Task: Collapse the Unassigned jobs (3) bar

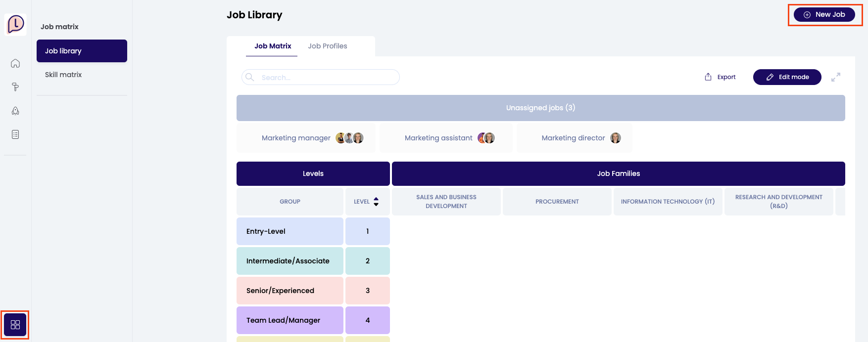Action: click(540, 108)
